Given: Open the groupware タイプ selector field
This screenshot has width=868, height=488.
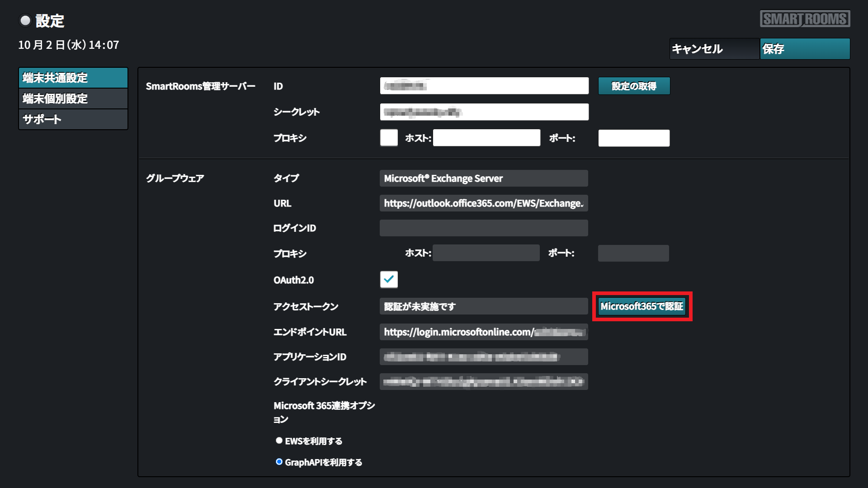Looking at the screenshot, I should click(484, 178).
